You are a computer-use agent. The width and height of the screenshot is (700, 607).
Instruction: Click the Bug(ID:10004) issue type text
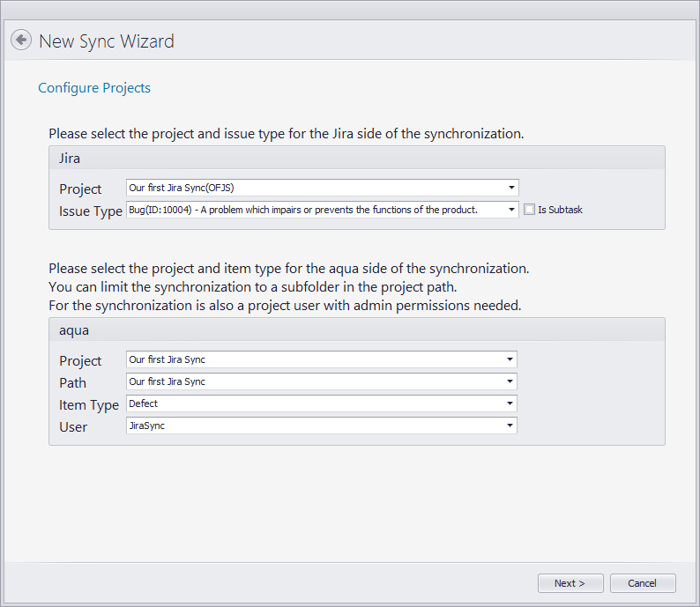point(302,210)
